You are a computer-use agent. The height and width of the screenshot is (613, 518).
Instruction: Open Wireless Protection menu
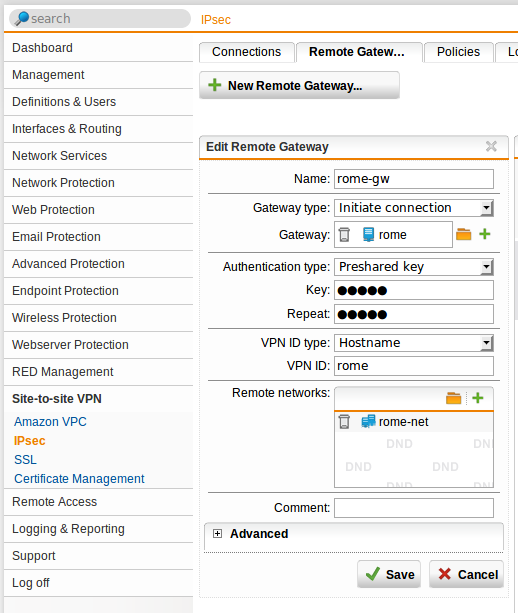click(x=99, y=317)
